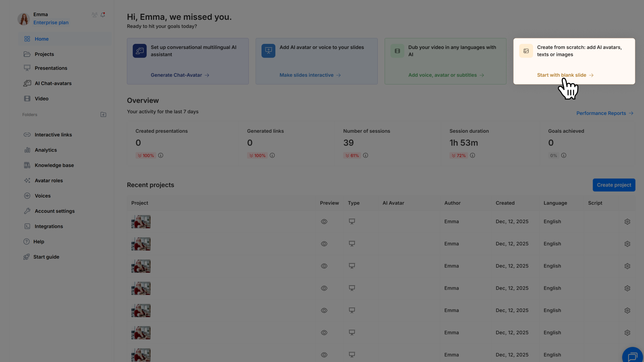Click info icon under Session duration
This screenshot has width=644, height=362.
click(x=472, y=156)
